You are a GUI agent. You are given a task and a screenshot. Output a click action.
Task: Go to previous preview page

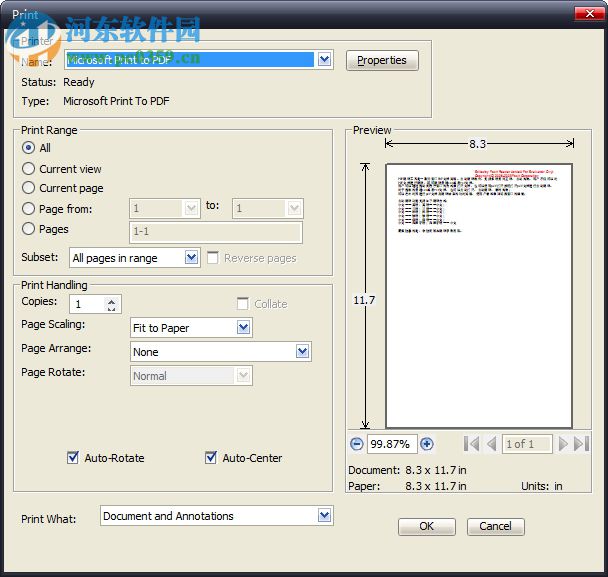[491, 444]
